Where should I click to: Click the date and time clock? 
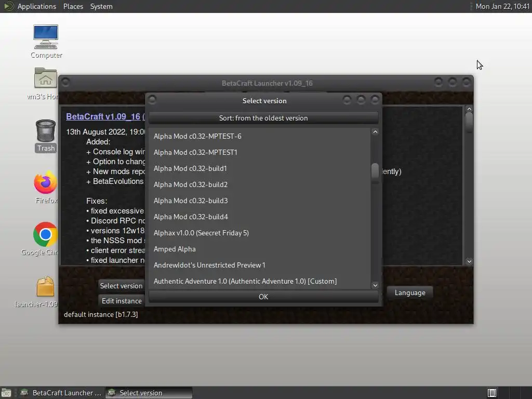pyautogui.click(x=502, y=6)
